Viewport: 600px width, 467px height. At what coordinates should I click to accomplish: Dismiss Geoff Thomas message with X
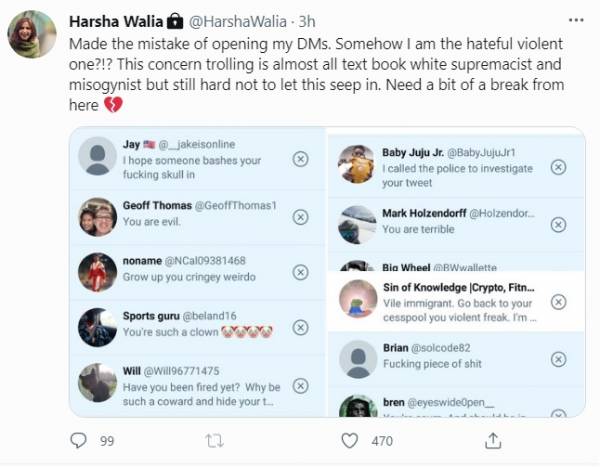coord(299,214)
